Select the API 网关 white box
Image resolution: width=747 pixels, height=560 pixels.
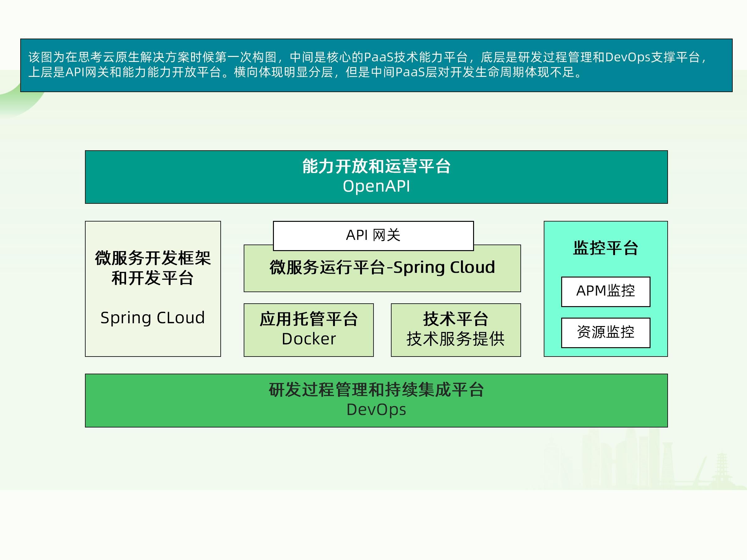click(x=373, y=235)
